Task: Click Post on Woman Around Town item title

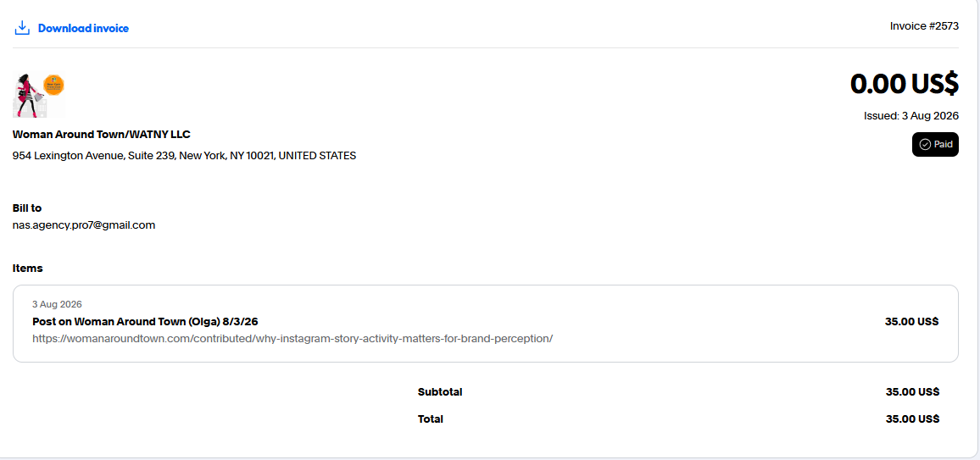Action: [145, 322]
